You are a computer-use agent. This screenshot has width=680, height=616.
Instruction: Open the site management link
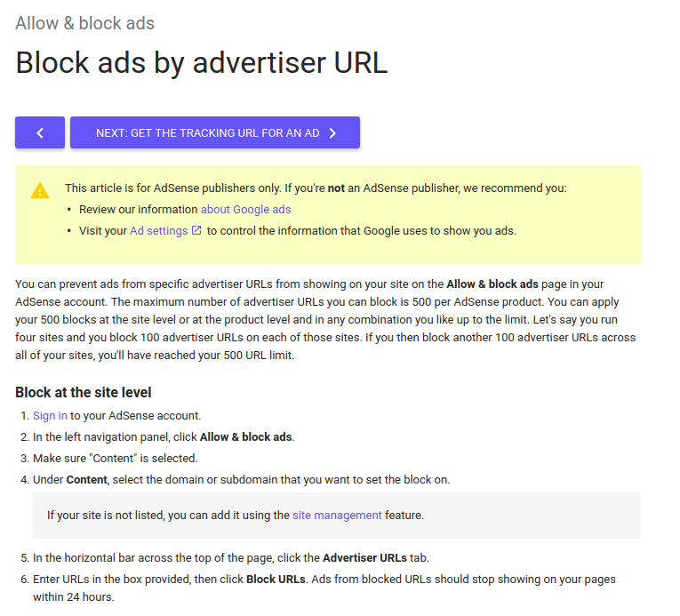337,516
